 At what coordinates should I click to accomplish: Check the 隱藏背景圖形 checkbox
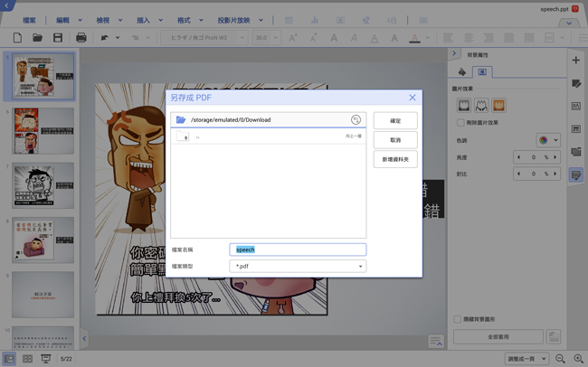point(458,319)
